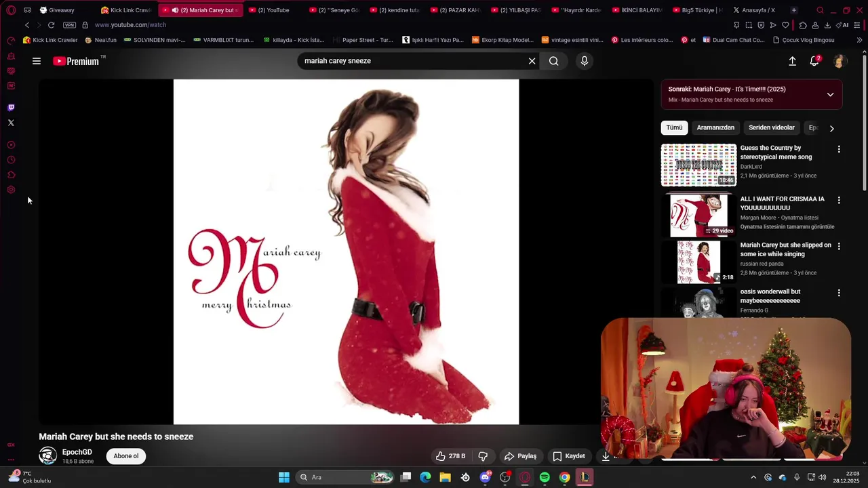This screenshot has height=488, width=868.
Task: Dislike the video
Action: [x=484, y=456]
